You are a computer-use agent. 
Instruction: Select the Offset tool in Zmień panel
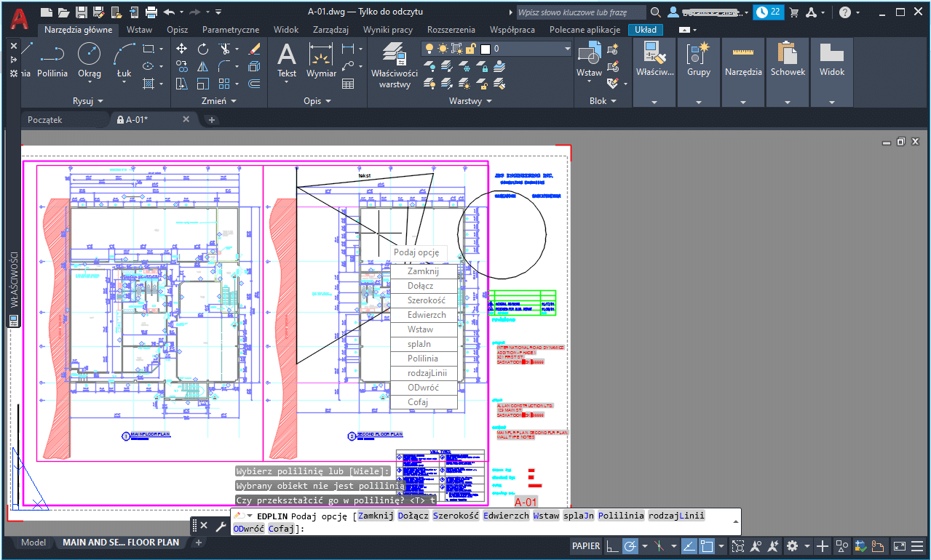coord(254,84)
